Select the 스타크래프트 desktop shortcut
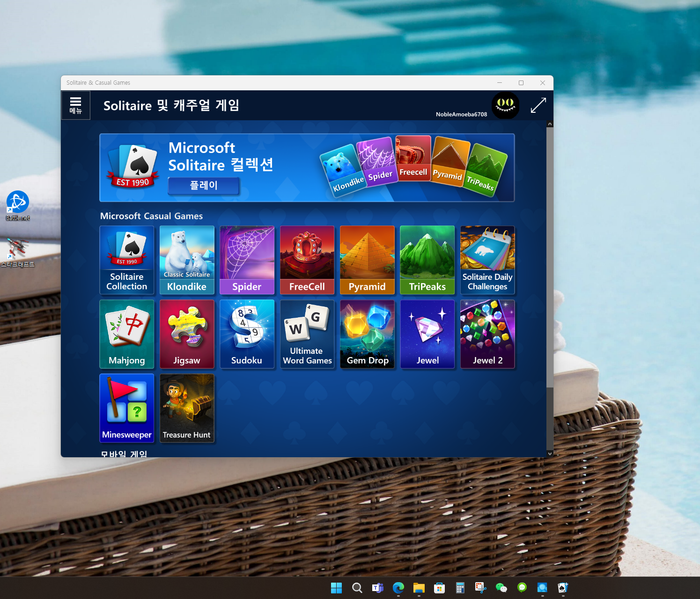 pos(18,253)
